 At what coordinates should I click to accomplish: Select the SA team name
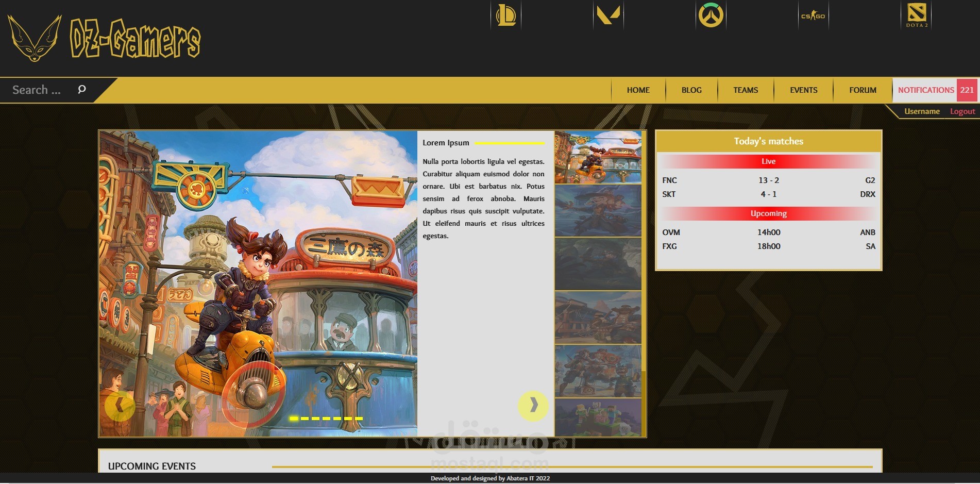click(870, 246)
